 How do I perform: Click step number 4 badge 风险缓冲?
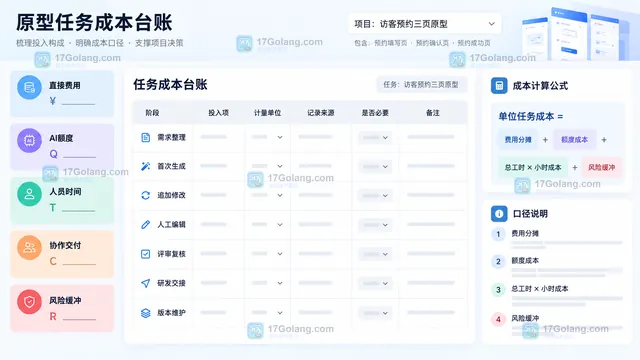click(498, 319)
